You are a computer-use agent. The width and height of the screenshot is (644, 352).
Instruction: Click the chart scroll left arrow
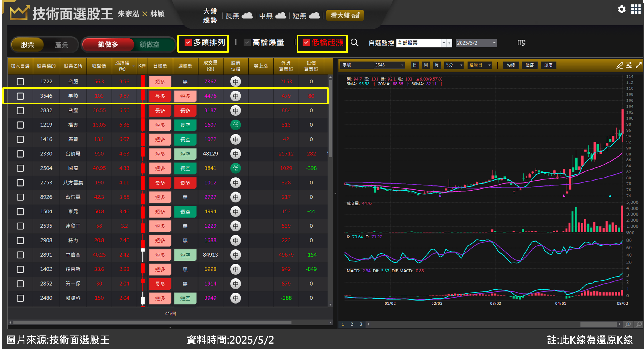click(x=368, y=324)
